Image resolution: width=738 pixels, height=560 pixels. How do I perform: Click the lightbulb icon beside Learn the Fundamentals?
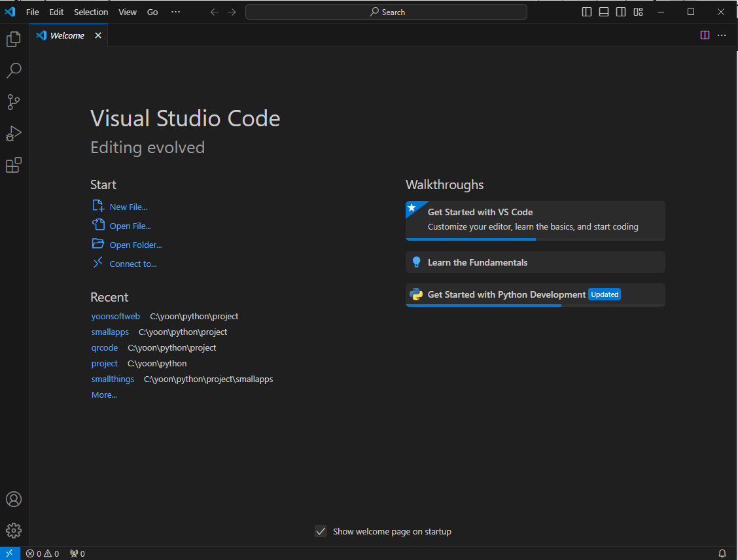(416, 262)
